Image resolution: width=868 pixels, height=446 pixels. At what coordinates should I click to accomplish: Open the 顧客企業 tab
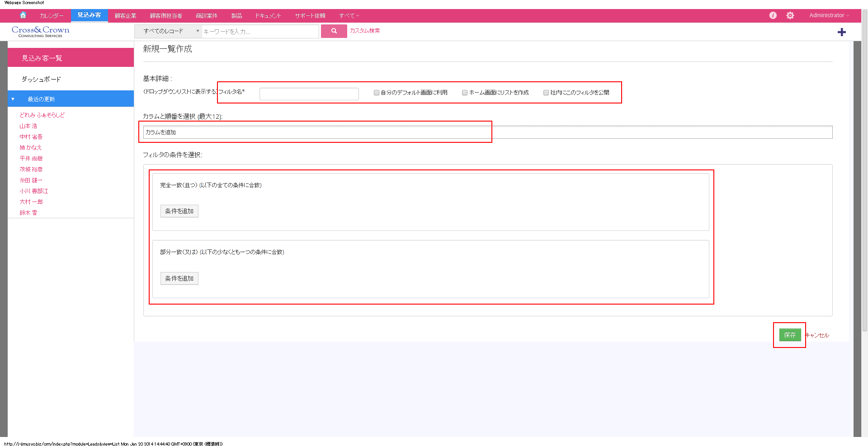pyautogui.click(x=125, y=16)
